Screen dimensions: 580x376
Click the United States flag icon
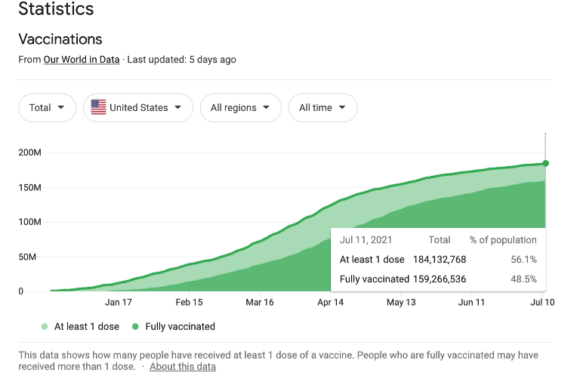point(98,107)
